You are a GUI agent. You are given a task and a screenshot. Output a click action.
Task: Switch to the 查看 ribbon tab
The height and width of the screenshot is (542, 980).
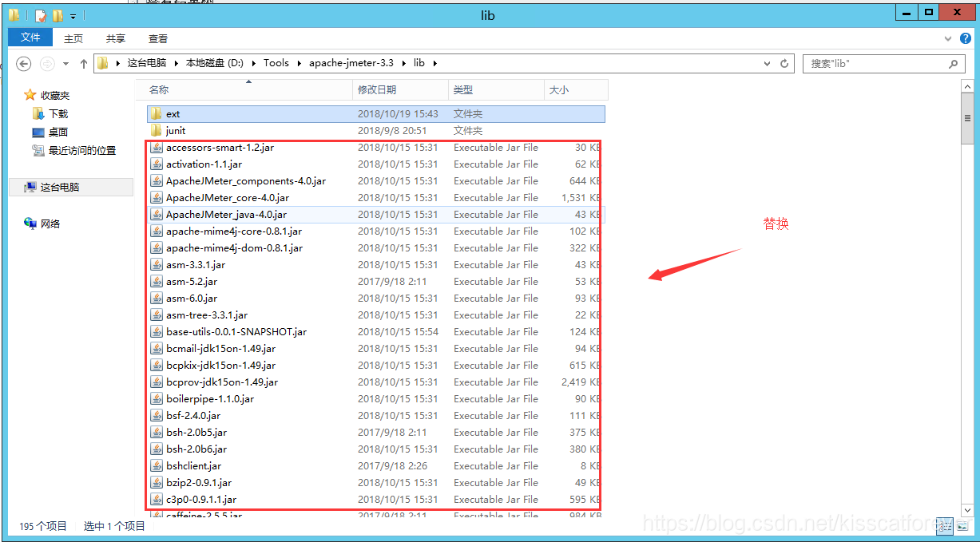pyautogui.click(x=158, y=38)
